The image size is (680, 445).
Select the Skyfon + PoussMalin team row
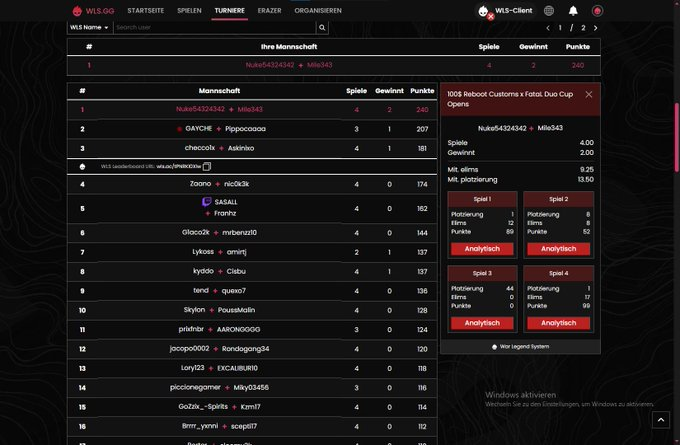click(252, 310)
